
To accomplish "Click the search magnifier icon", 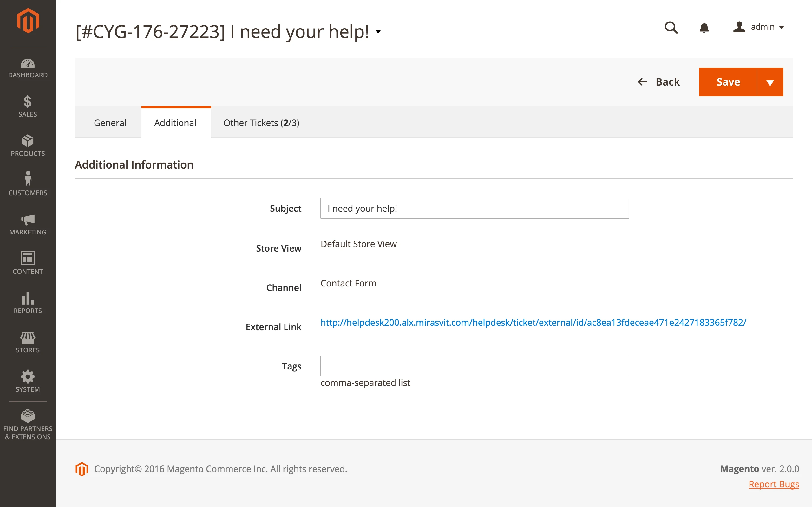I will pos(671,28).
